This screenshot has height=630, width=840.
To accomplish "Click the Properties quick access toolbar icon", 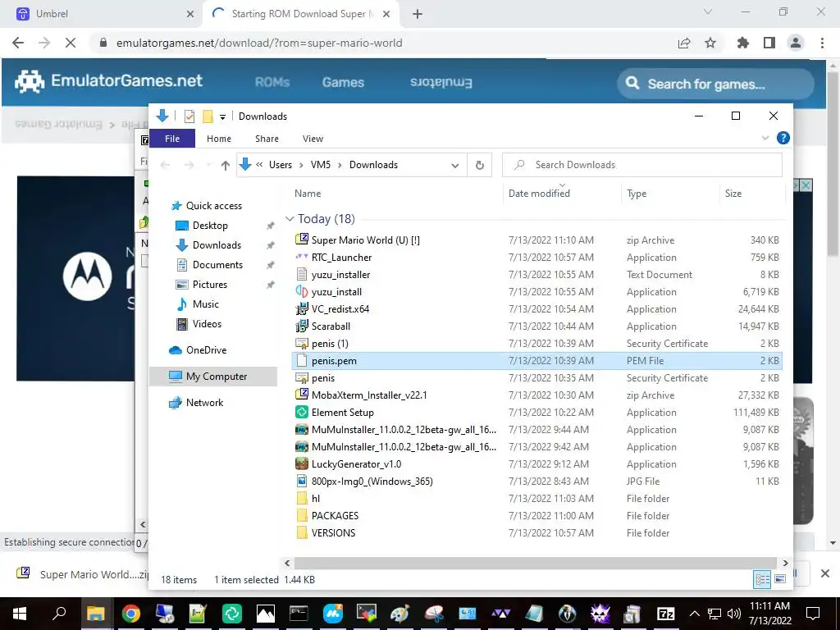I will pos(189,116).
